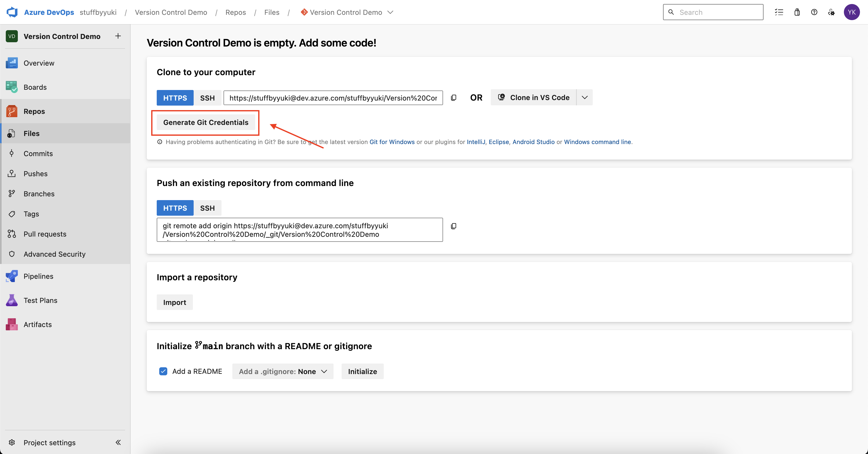Click stuffbyyuki organization in breadcrumb

point(98,13)
